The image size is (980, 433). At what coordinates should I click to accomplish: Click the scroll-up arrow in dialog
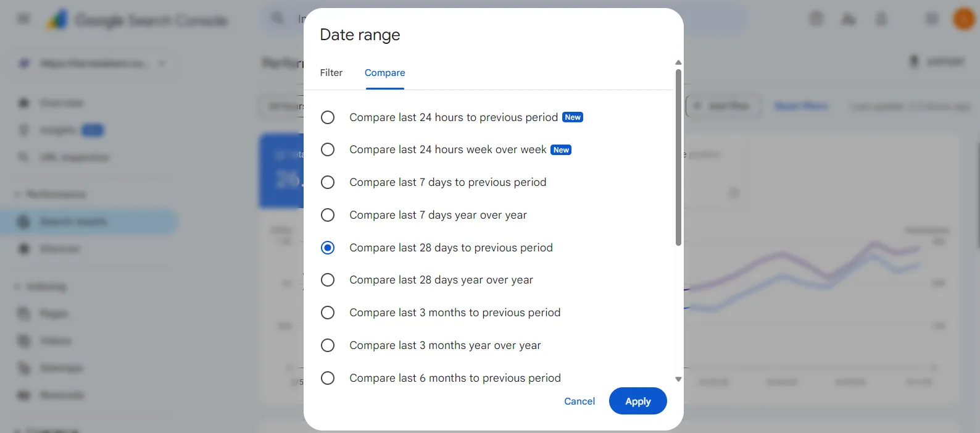pyautogui.click(x=678, y=62)
